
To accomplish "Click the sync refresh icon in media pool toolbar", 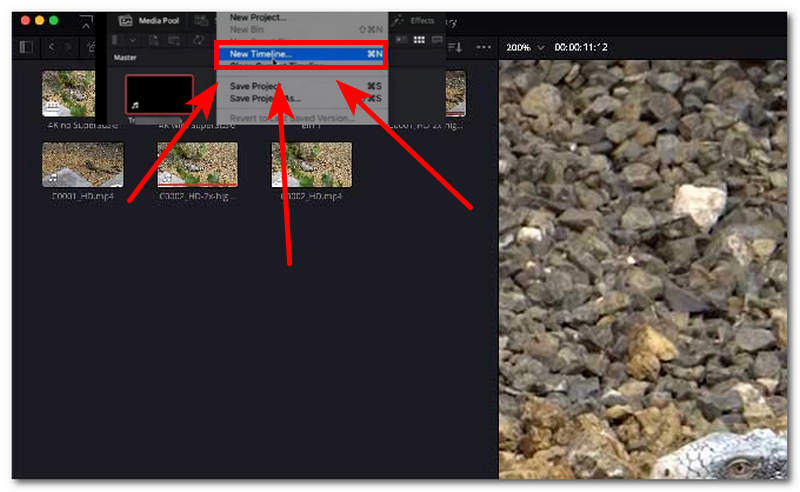I will [x=198, y=40].
